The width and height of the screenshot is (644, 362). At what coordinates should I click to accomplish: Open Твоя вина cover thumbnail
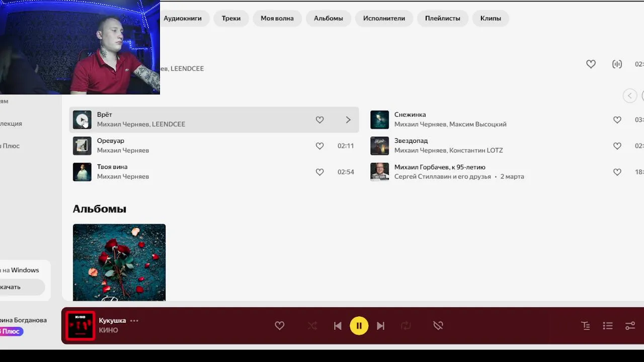pos(82,172)
